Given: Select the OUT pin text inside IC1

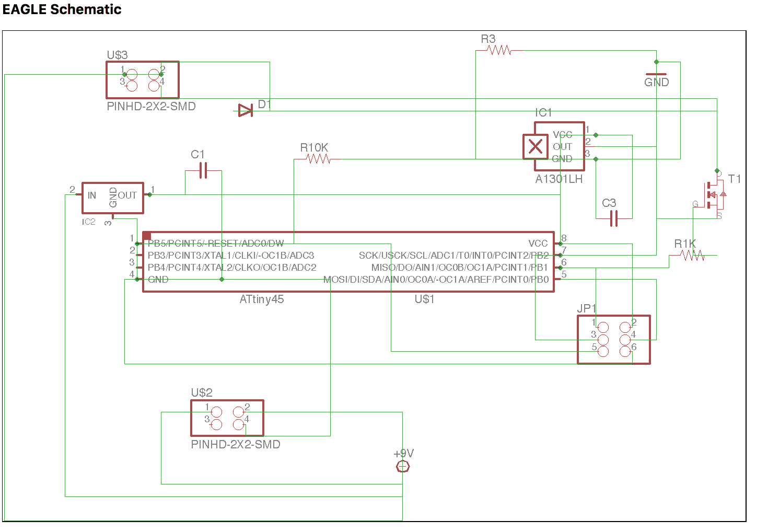Looking at the screenshot, I should pos(563,147).
